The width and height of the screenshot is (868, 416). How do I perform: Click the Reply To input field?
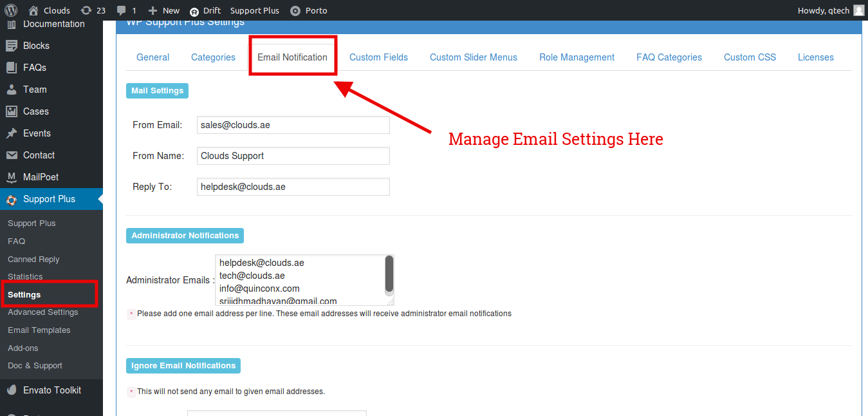[293, 187]
